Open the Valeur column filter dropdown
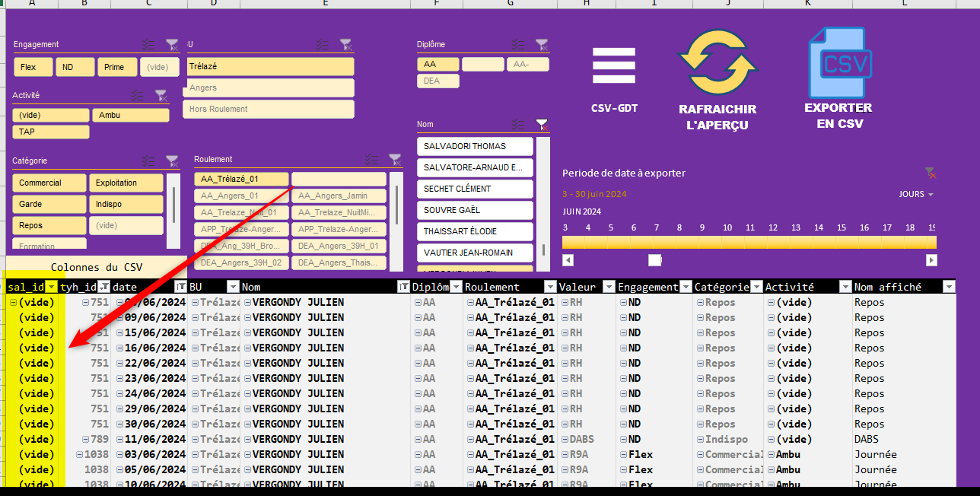Image resolution: width=980 pixels, height=496 pixels. (x=609, y=287)
